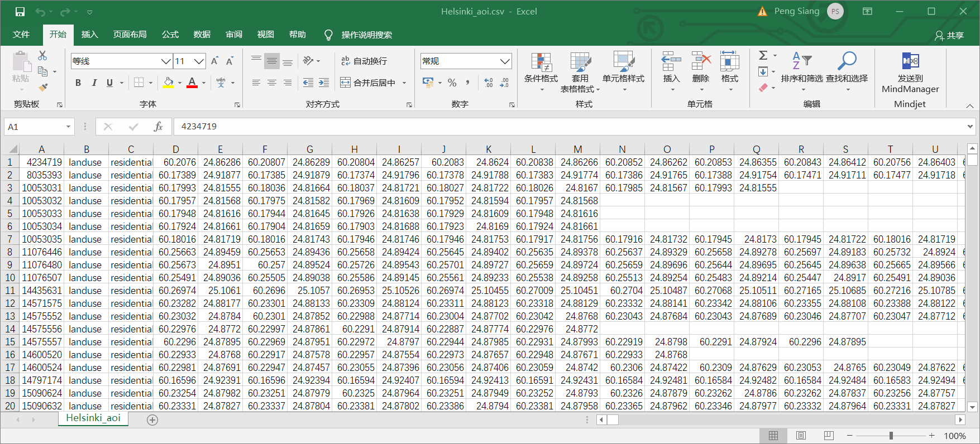Select the Format Painter brush icon
The width and height of the screenshot is (980, 444).
pos(42,87)
